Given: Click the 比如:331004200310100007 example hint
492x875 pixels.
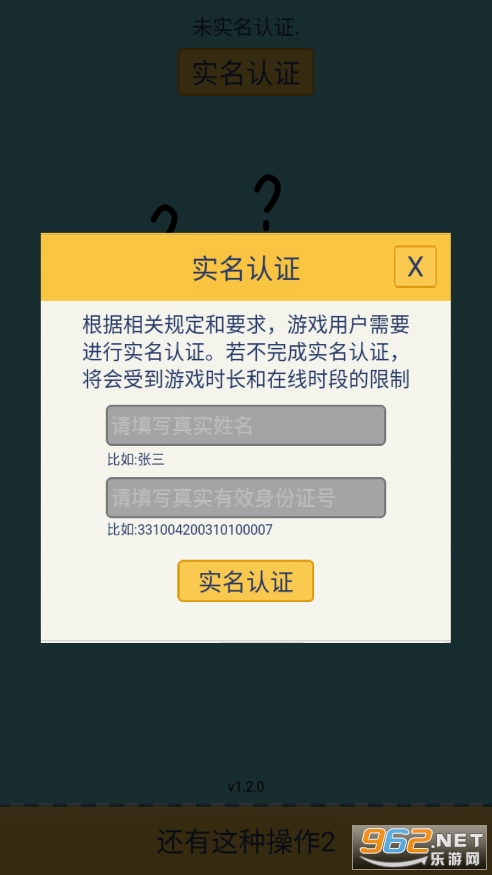Looking at the screenshot, I should [x=190, y=530].
